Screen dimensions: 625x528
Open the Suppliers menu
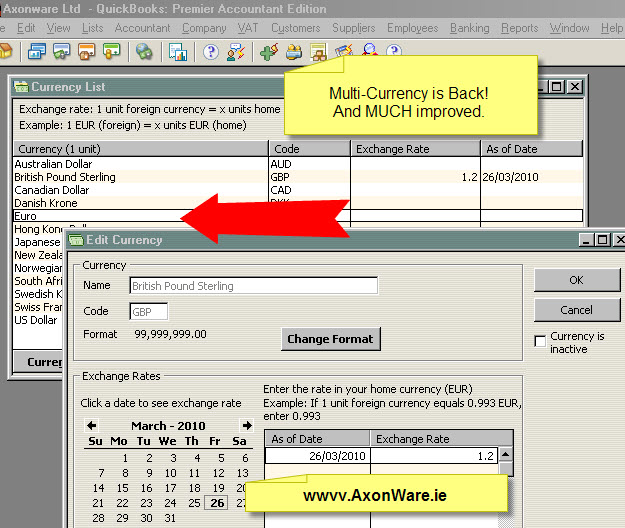pos(354,28)
